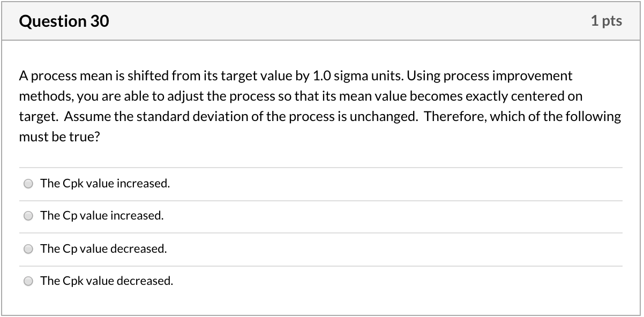Screen dimensions: 644x317
Task: Select the radio button for 'The Cp value increased.'
Action: 28,216
